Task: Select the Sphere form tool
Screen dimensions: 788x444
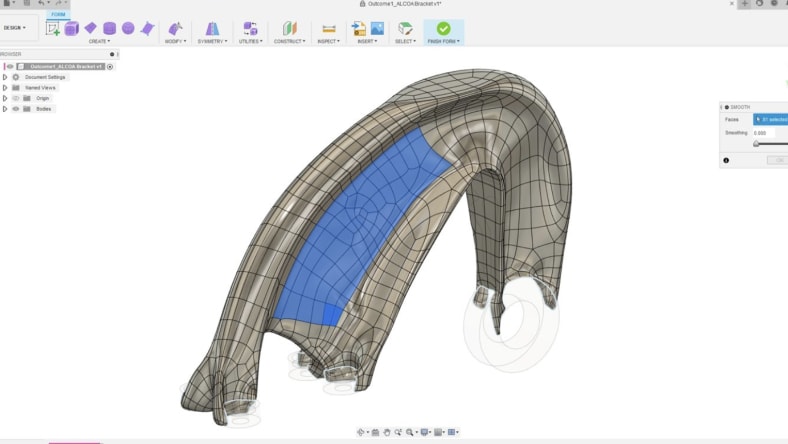Action: pyautogui.click(x=128, y=28)
